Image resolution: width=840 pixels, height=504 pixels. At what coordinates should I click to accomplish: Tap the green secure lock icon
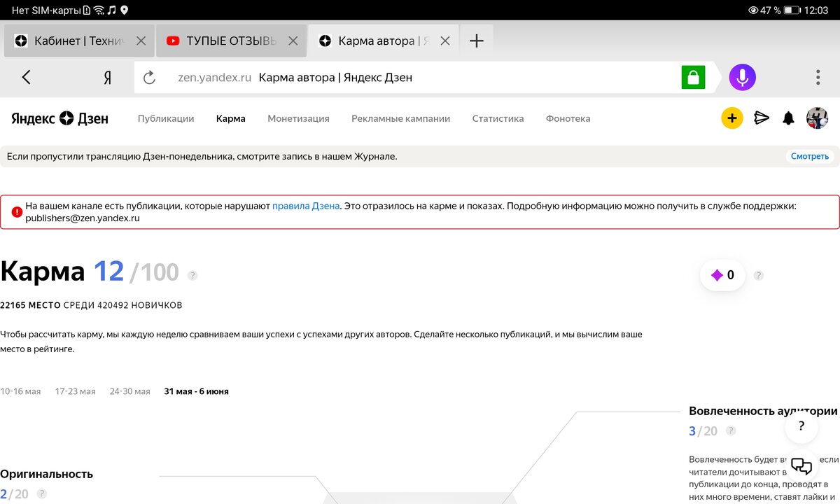pyautogui.click(x=693, y=78)
